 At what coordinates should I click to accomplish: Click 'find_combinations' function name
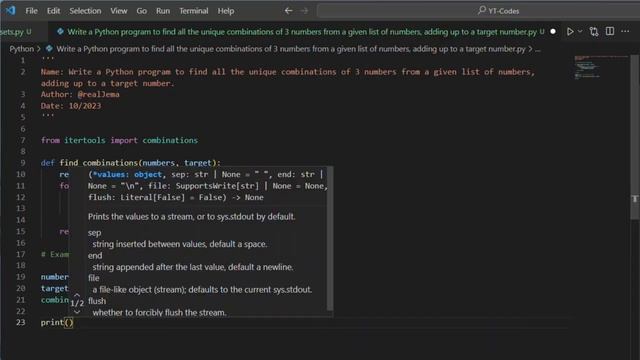(98, 162)
